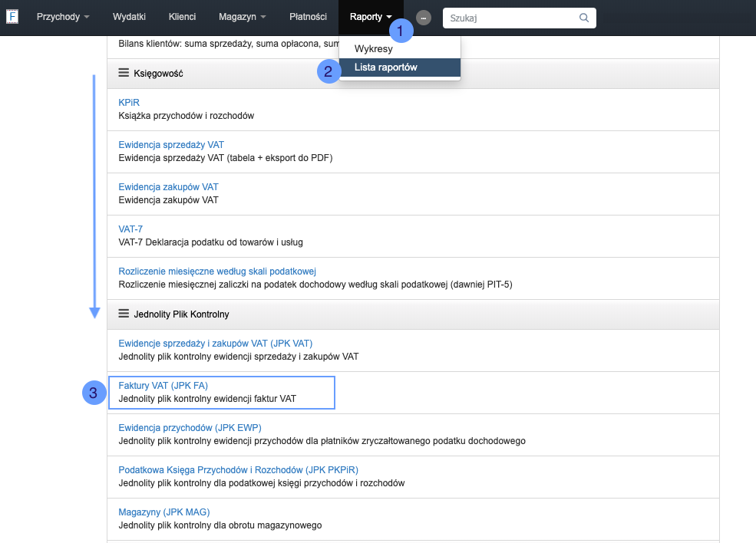Click the hamburger icon beside Księgowość
756x543 pixels.
point(124,73)
